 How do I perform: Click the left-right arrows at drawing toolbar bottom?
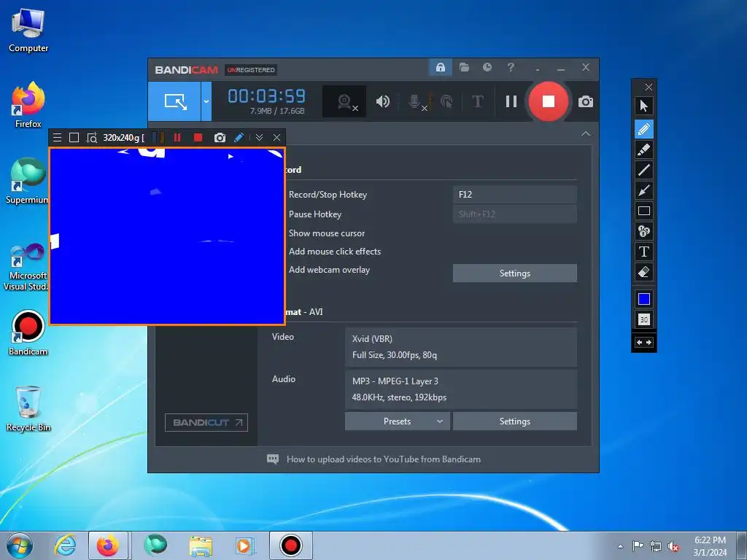click(643, 343)
